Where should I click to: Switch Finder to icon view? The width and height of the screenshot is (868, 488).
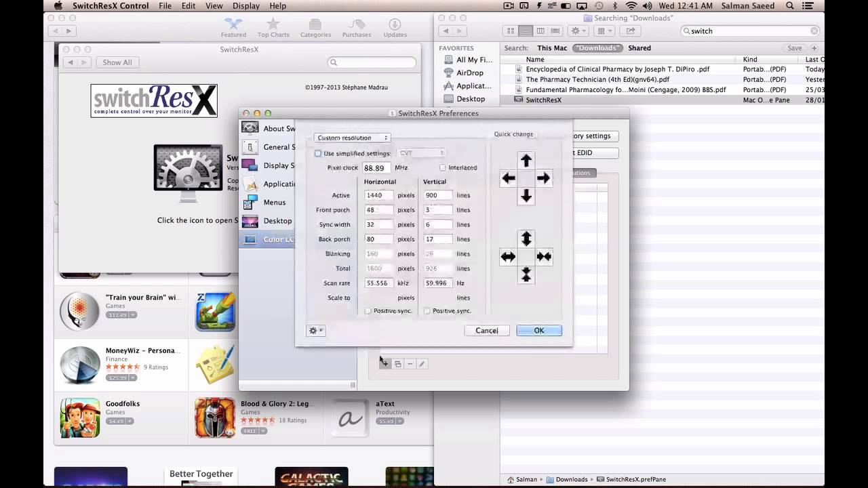click(511, 31)
